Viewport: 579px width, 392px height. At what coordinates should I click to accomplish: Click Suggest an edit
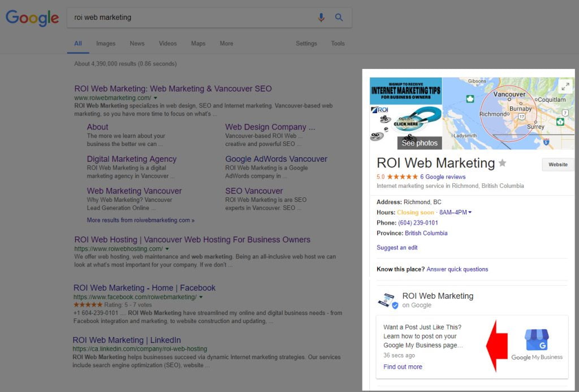[397, 248]
